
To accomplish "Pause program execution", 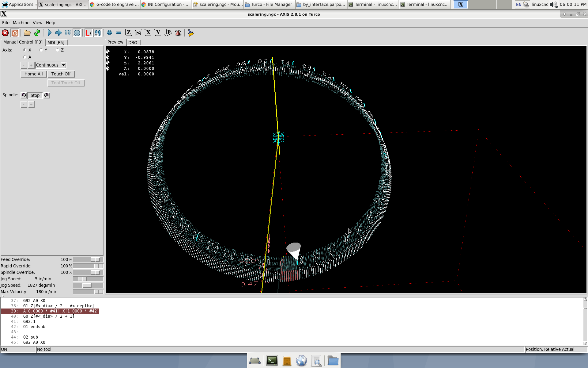I will tap(68, 33).
